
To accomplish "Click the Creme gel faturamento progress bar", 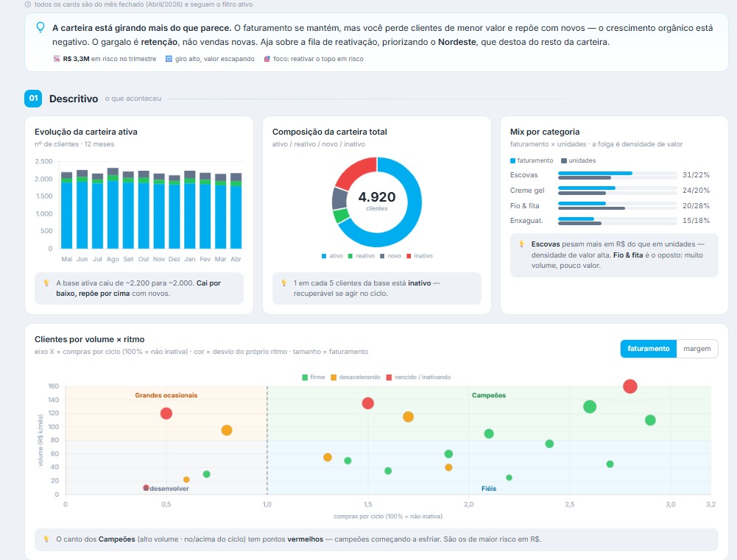I will point(587,188).
